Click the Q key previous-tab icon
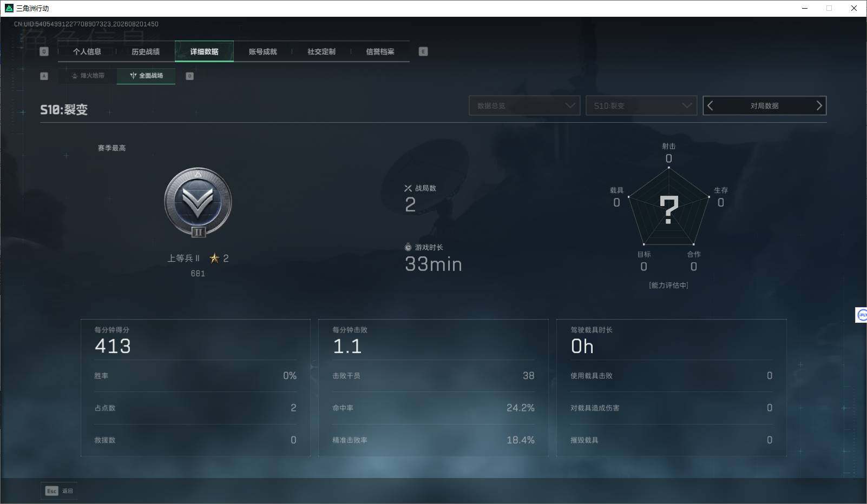Image resolution: width=867 pixels, height=504 pixels. click(44, 51)
